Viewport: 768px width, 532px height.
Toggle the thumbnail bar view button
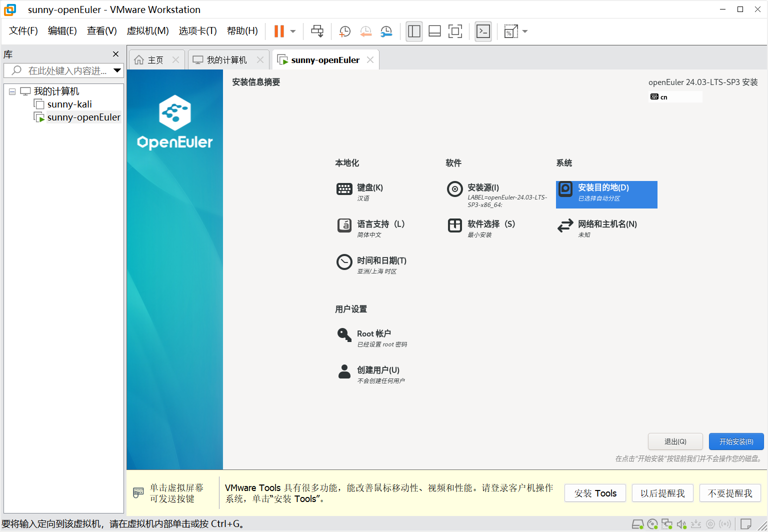434,31
